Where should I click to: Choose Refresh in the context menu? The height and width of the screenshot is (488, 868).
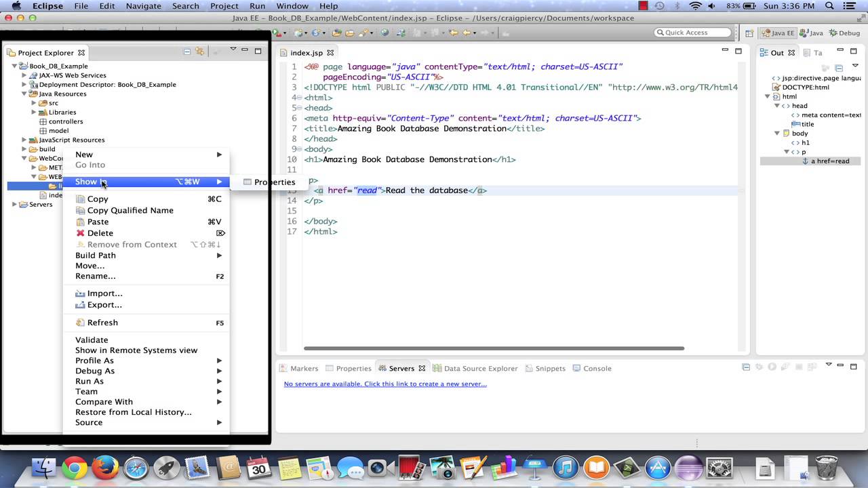point(146,323)
